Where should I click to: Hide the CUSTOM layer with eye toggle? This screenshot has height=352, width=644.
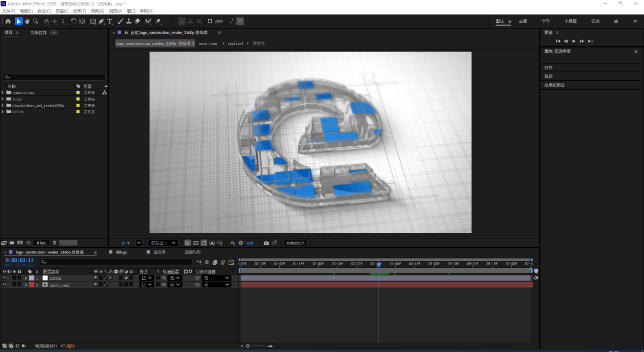4,278
